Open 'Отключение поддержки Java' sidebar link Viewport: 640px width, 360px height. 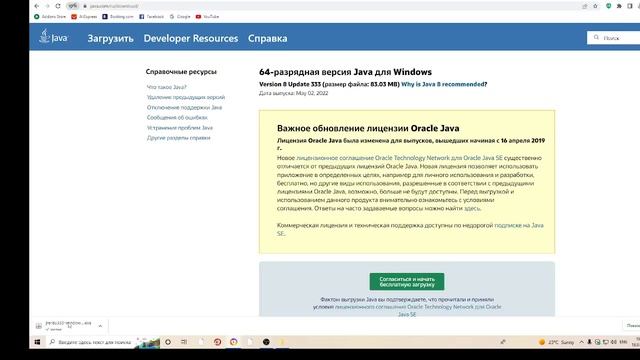click(x=184, y=107)
